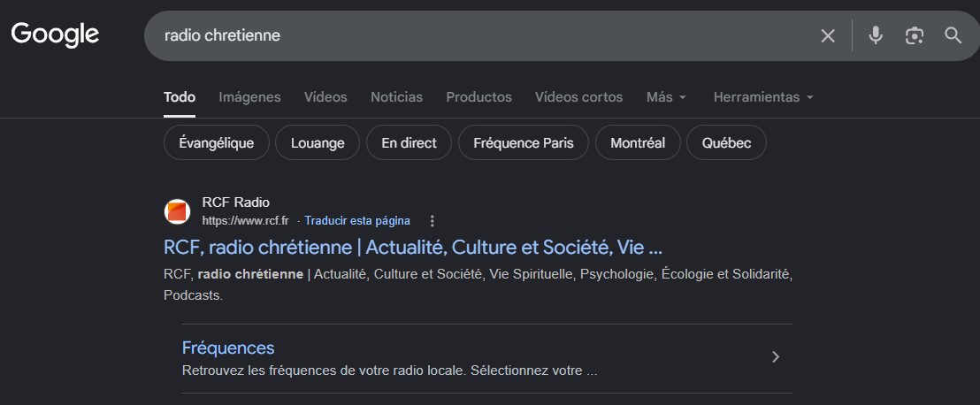Switch to the Vídeos tab

325,97
